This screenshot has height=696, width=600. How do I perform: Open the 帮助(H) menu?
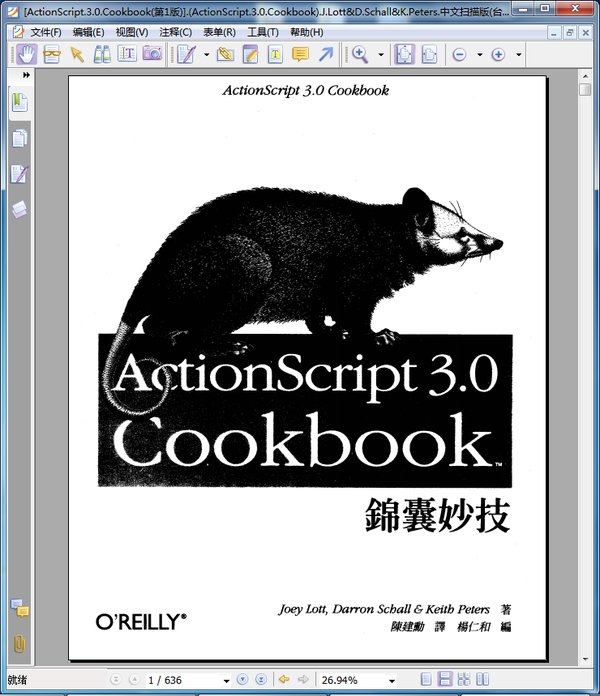pos(307,32)
